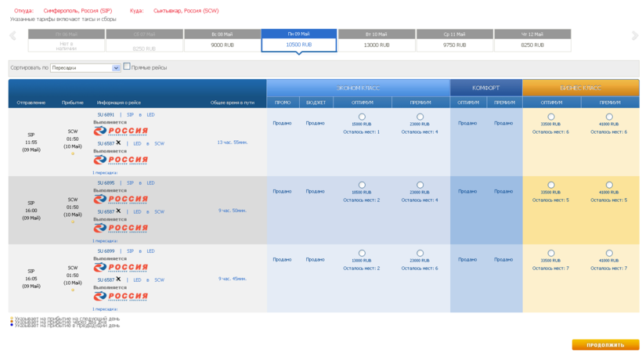
Task: Switch to the Вт 10 Май date tab
Action: point(377,41)
